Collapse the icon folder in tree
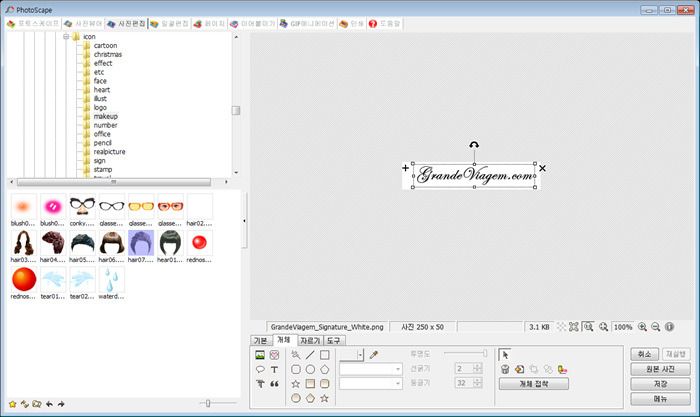Image resolution: width=700 pixels, height=417 pixels. pyautogui.click(x=66, y=37)
